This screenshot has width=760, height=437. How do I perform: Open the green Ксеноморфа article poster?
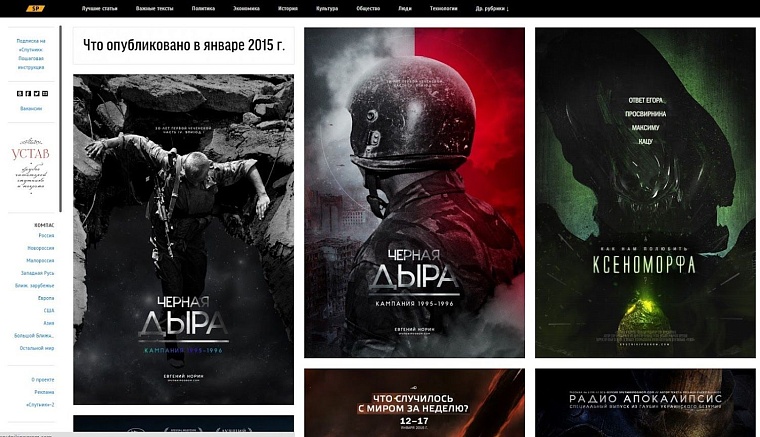pyautogui.click(x=645, y=192)
